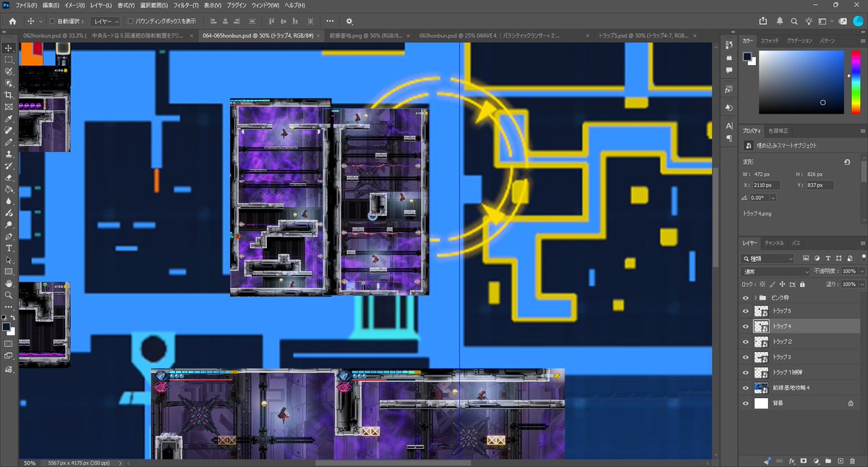Image resolution: width=868 pixels, height=467 pixels.
Task: Click the fx layer style icon at panel bottom
Action: pyautogui.click(x=792, y=460)
